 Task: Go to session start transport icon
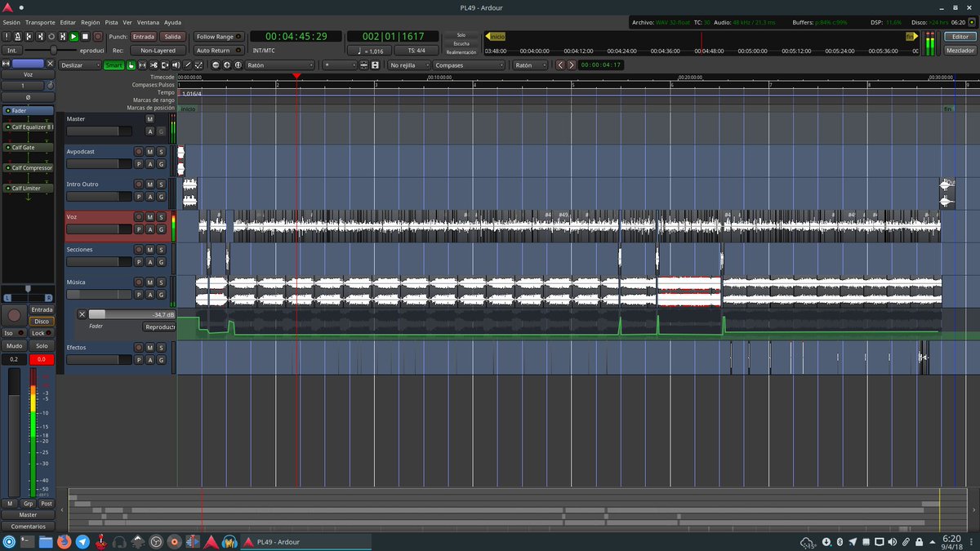point(29,37)
